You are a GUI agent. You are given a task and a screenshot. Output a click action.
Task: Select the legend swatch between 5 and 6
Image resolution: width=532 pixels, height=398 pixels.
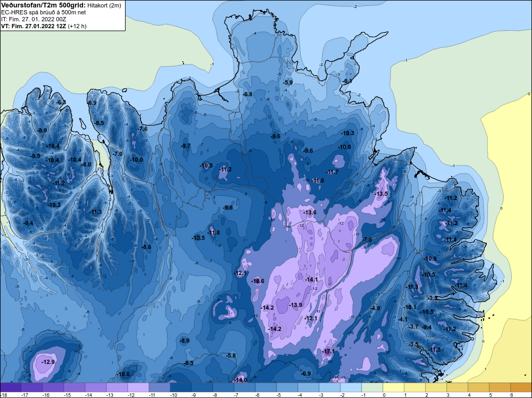click(500, 387)
